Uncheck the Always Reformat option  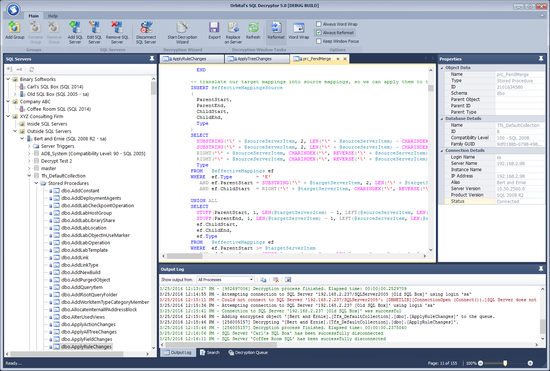318,33
